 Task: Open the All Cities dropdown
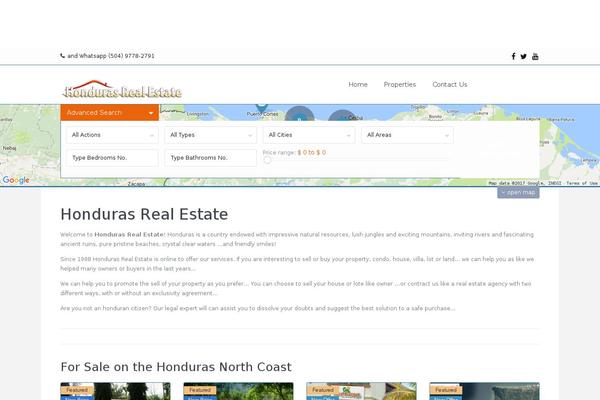pos(309,135)
